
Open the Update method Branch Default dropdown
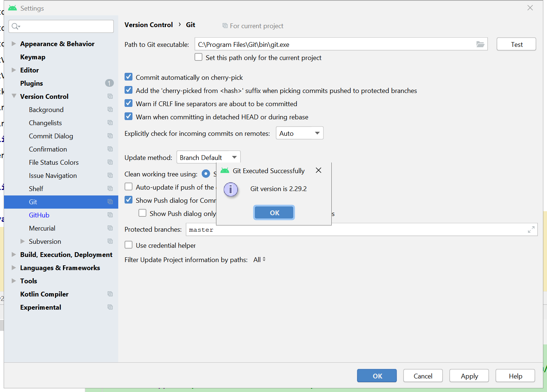(208, 157)
